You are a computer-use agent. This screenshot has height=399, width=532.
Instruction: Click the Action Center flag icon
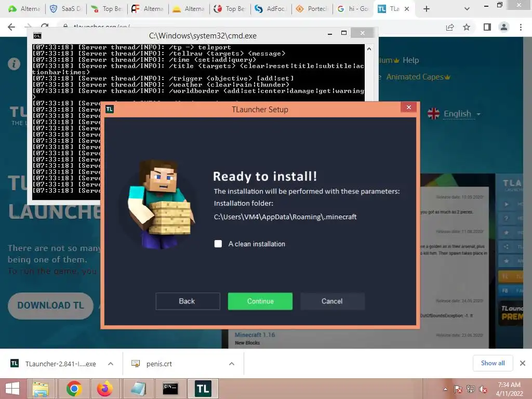[x=458, y=389]
